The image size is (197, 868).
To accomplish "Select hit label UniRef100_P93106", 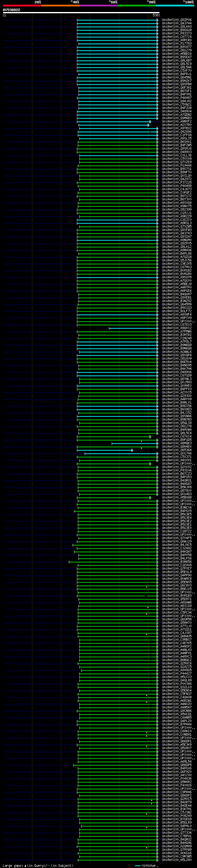I will coord(177,470).
